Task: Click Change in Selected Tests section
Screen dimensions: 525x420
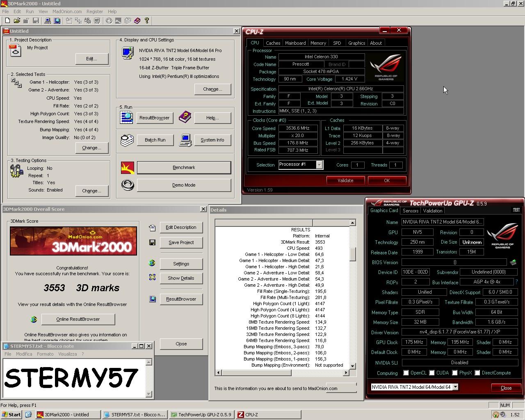Action: pos(91,148)
